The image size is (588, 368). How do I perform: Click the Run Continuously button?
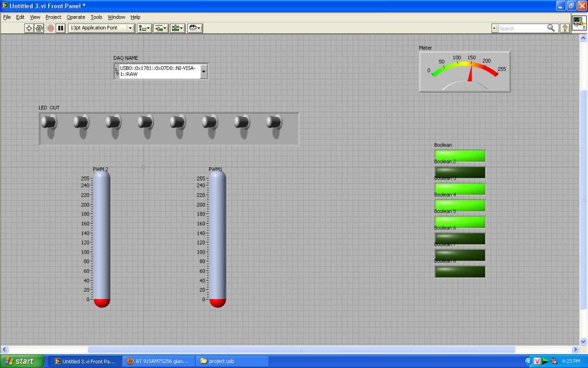click(x=39, y=28)
